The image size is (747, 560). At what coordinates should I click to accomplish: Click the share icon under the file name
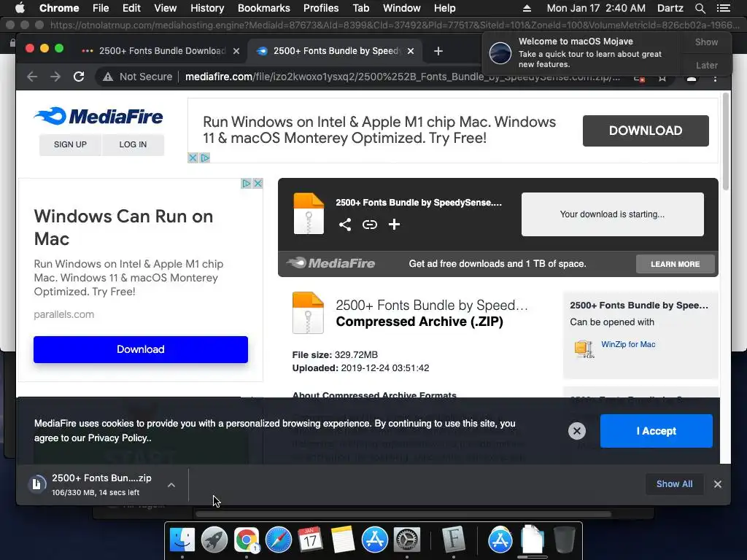point(345,225)
